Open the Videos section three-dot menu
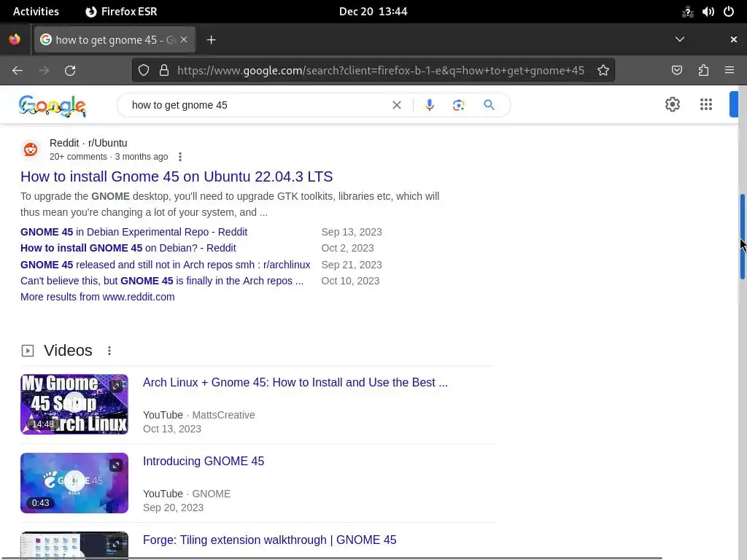 pos(109,351)
